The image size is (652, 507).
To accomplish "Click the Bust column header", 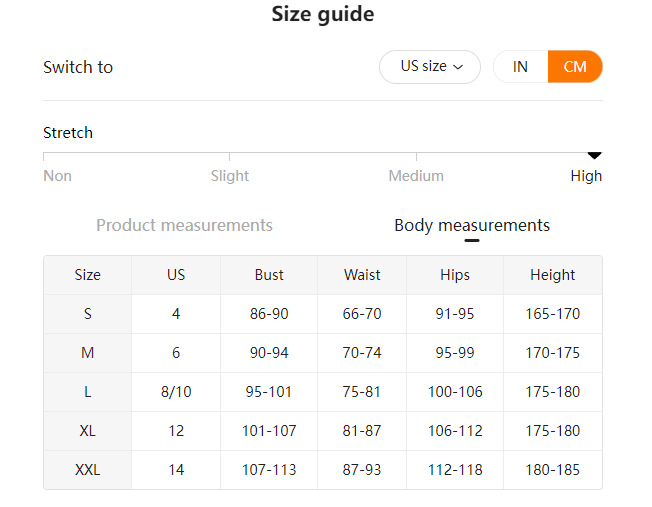I will point(269,275).
